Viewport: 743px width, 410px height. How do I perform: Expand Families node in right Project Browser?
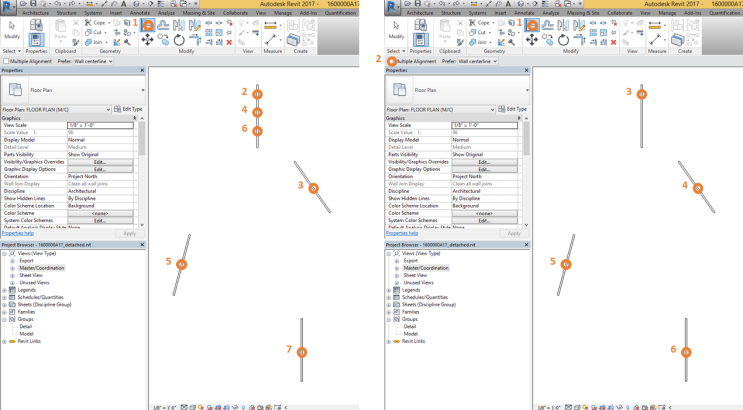click(389, 312)
